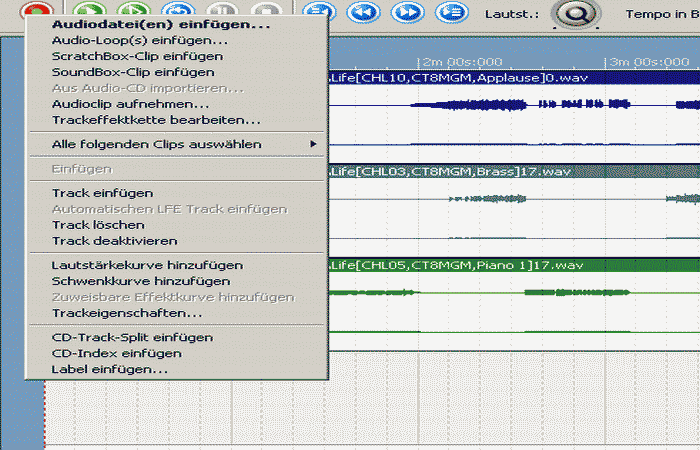Viewport: 700px width, 450px height.
Task: Expand 'Alle folgenden Clips auswählen' submenu arrow
Action: [313, 144]
